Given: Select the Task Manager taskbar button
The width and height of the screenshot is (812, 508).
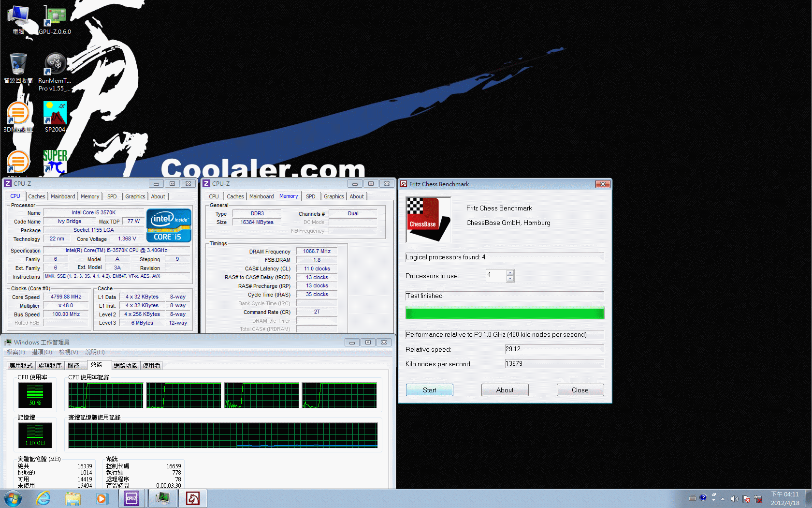Looking at the screenshot, I should click(162, 498).
